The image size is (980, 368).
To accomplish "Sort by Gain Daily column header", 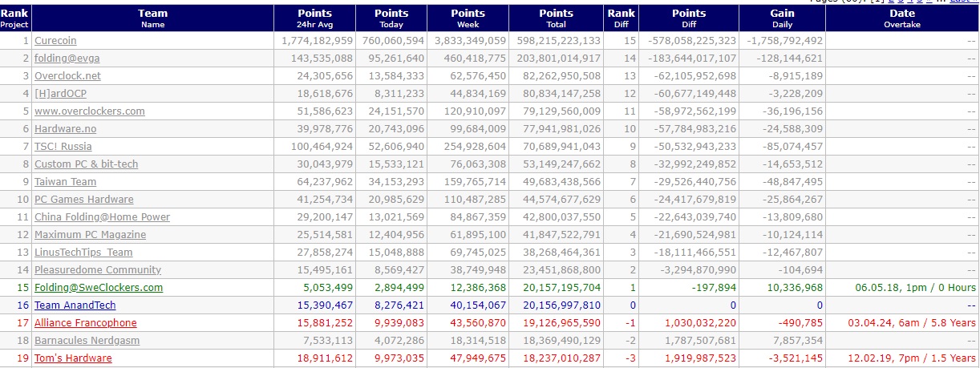I will coord(782,18).
